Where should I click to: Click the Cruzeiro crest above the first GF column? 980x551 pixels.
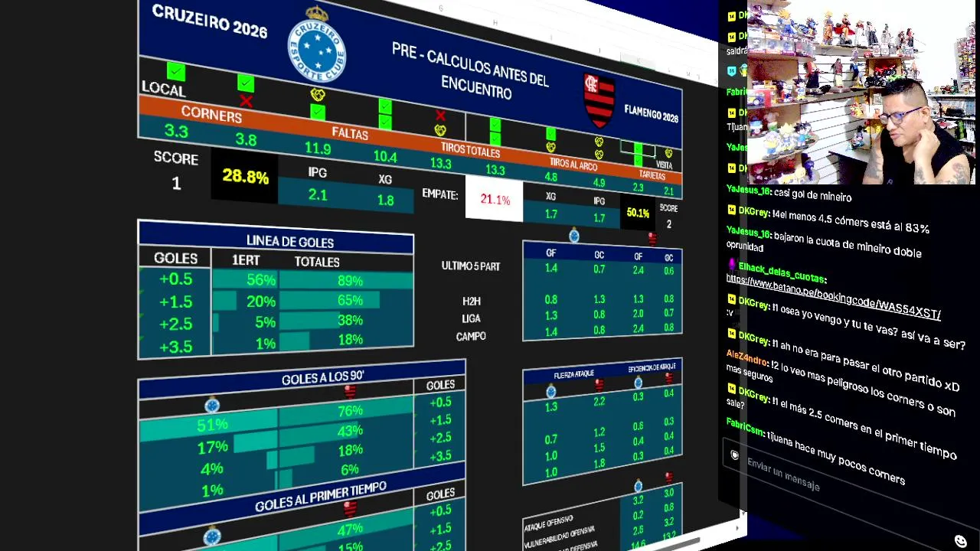point(574,235)
